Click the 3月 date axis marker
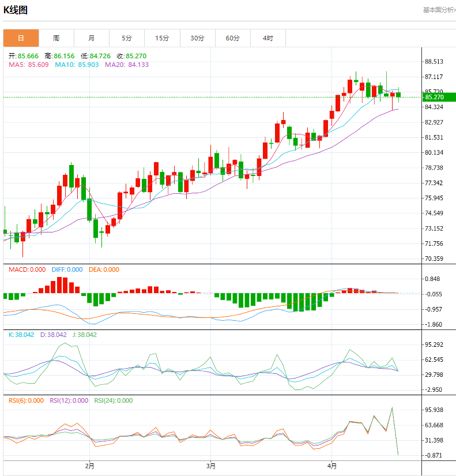The width and height of the screenshot is (456, 476). [x=211, y=466]
